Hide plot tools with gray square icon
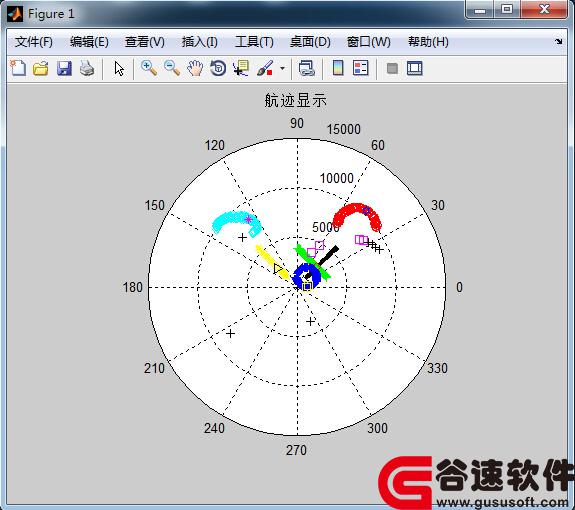575x510 pixels. pyautogui.click(x=392, y=69)
